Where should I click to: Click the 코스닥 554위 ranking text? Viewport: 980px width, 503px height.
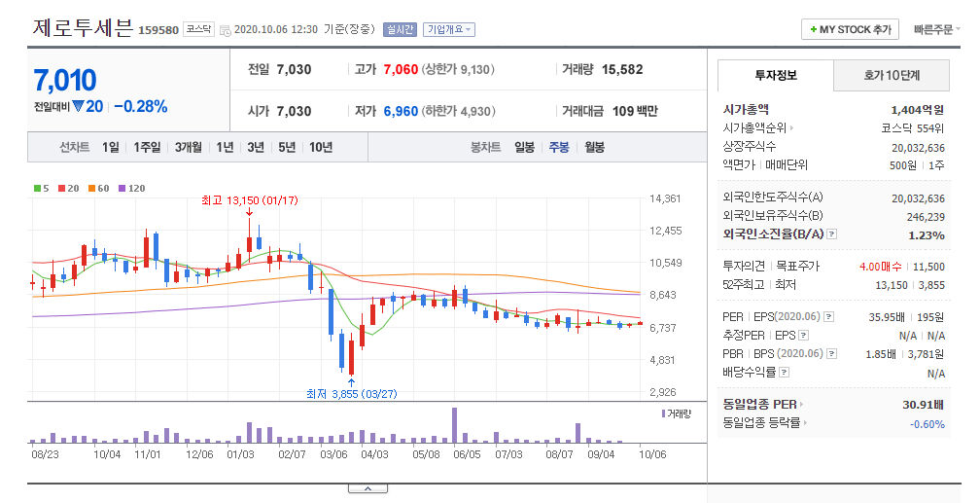tap(913, 128)
